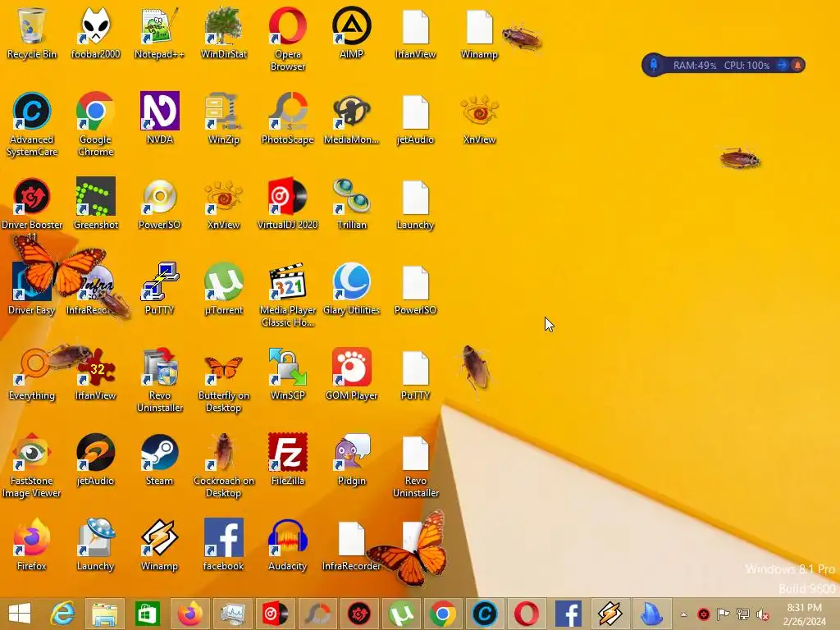Select the Cockroach on Desktop shortcut

223,465
